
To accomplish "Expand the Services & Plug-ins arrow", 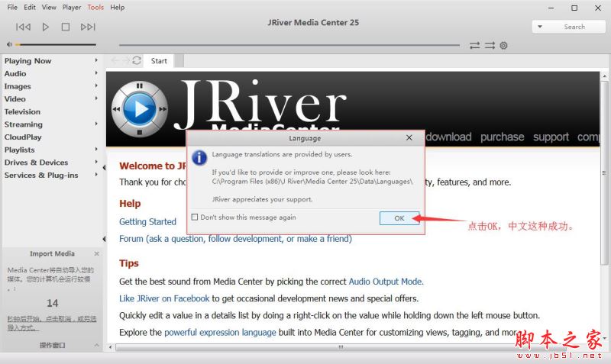I will pos(96,175).
